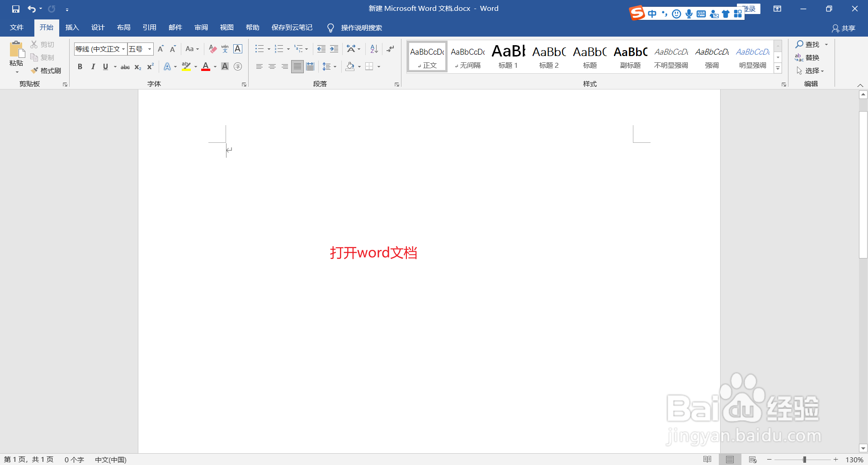Expand bullet list options dropdown

coord(269,49)
